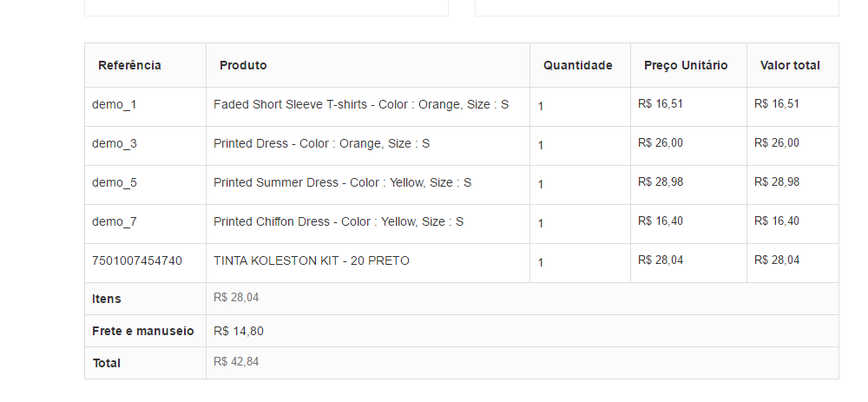
Task: Click the Produto column header
Action: [x=243, y=65]
